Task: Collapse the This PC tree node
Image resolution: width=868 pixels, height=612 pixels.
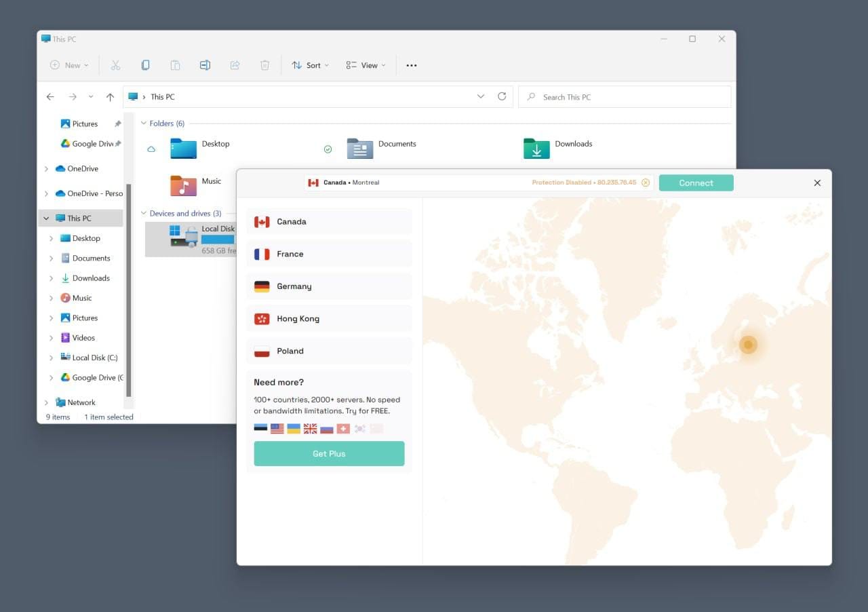Action: [46, 218]
